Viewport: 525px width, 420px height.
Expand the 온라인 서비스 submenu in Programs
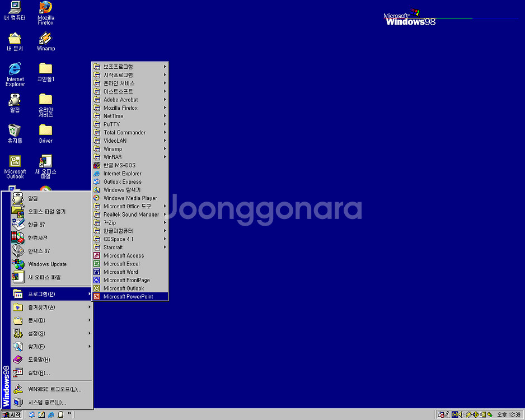130,83
